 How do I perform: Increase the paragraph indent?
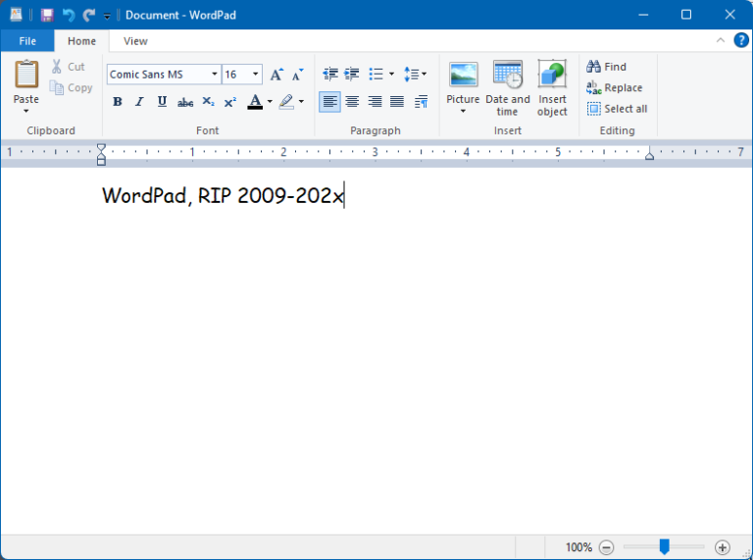pyautogui.click(x=352, y=75)
